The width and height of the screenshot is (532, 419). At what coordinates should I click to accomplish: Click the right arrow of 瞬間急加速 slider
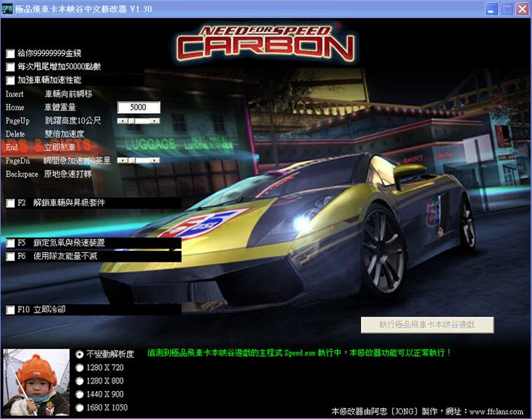point(155,160)
